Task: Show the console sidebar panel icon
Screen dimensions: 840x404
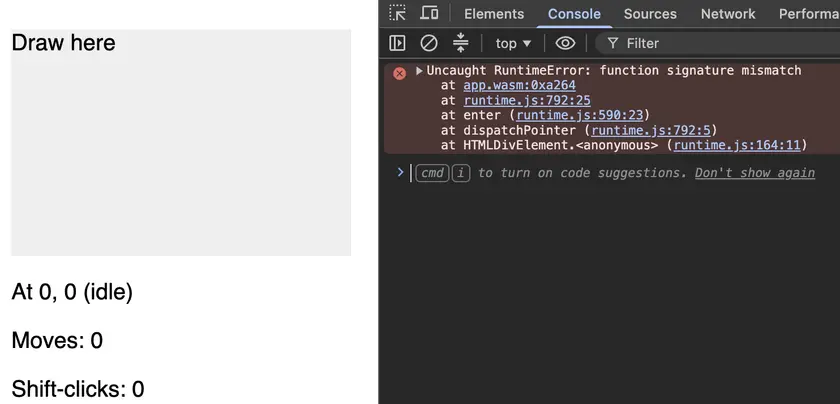Action: pos(397,43)
